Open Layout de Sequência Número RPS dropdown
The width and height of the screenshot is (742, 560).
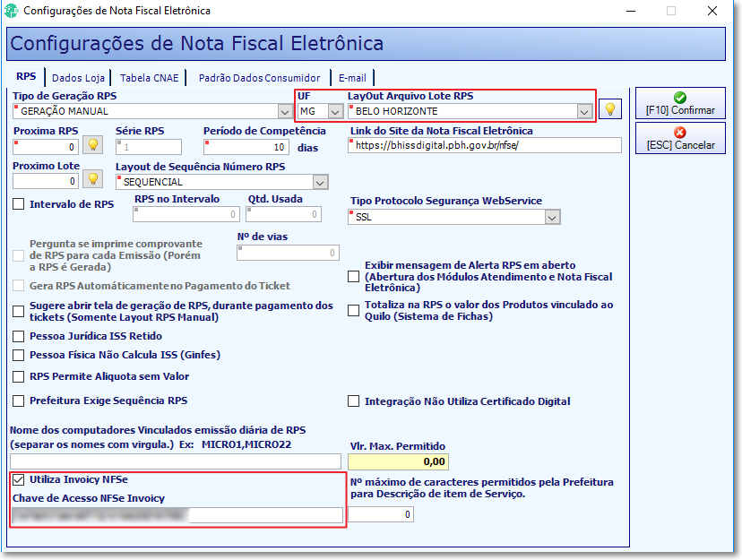pos(320,183)
